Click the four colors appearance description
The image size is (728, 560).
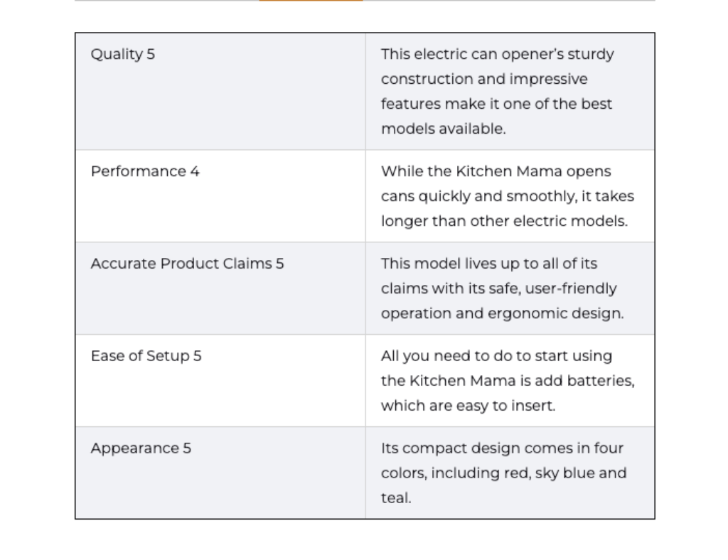click(x=504, y=473)
